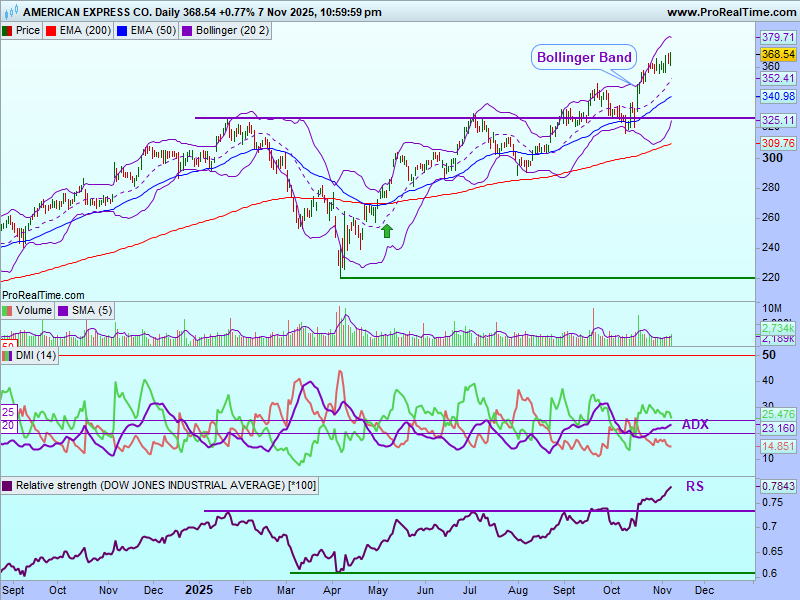Select the EMA (50) indicator label
Screen dimensions: 800x600
tap(152, 31)
